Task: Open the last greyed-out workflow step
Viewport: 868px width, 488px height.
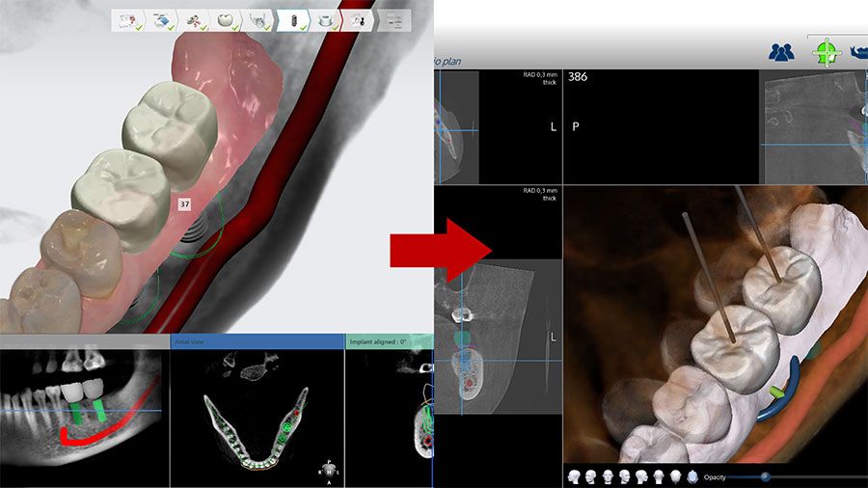Action: pos(394,20)
